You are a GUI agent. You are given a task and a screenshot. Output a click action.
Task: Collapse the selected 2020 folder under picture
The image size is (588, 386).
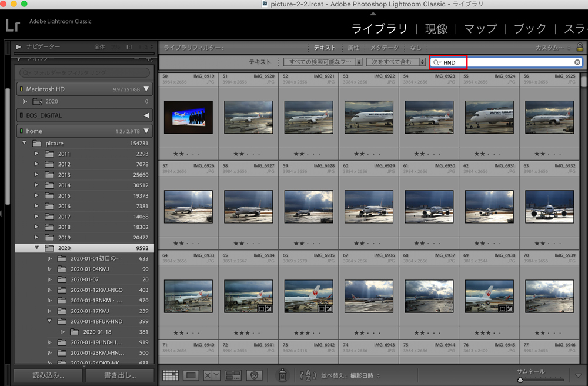(36, 248)
